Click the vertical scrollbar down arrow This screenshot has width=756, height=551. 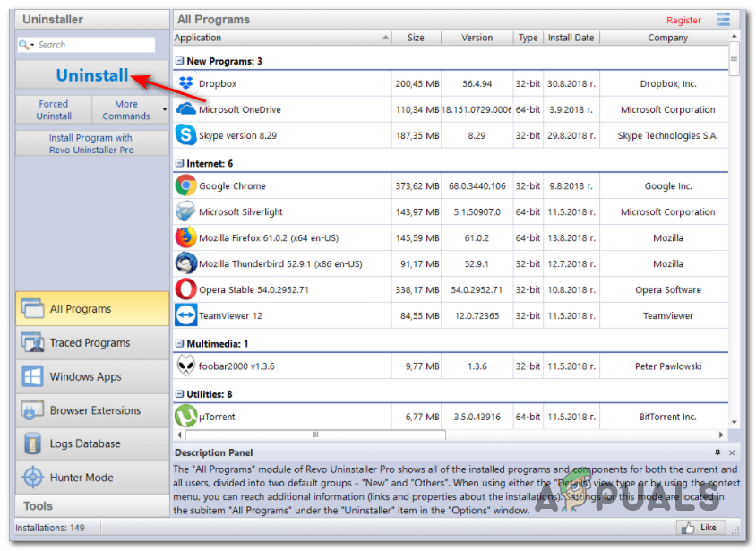pos(734,422)
